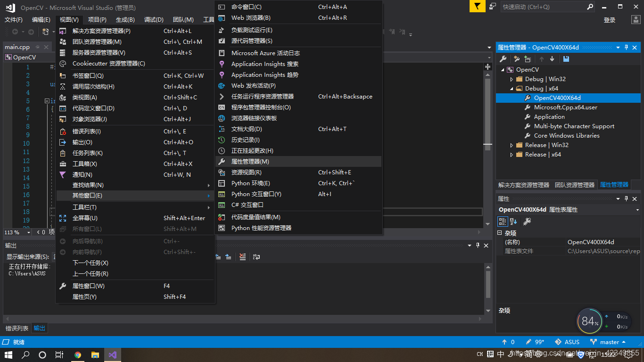Select Multi-byte Character Support sheet
Viewport: 644px width, 362px height.
(x=574, y=126)
